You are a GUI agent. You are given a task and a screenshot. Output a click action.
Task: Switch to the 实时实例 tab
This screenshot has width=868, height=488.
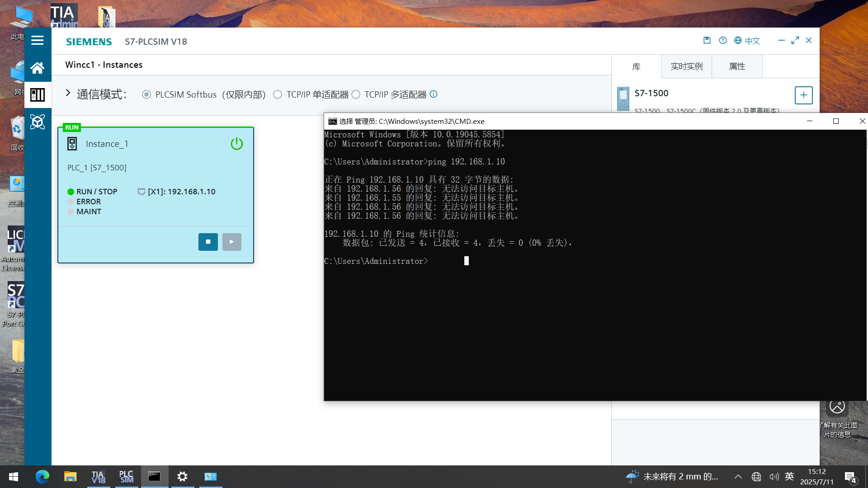(x=686, y=66)
